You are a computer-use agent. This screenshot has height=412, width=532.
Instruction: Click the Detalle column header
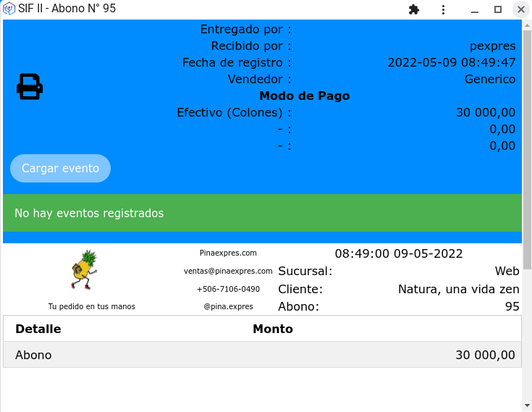38,329
